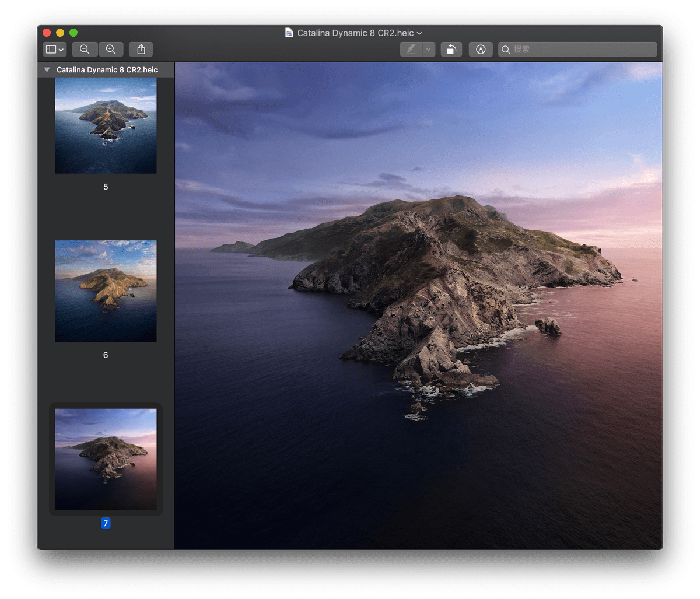
Task: Show the Markup toolbar
Action: [x=481, y=50]
